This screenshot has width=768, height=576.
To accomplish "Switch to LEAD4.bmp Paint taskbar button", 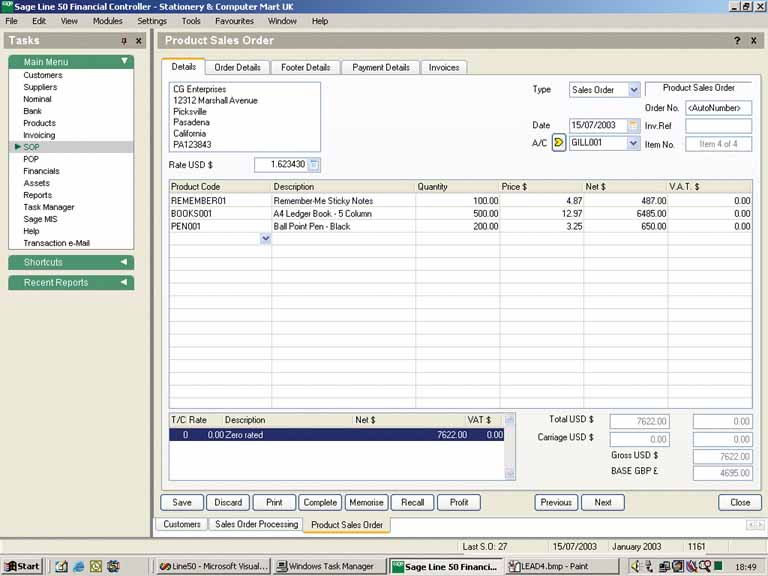I will pyautogui.click(x=562, y=566).
